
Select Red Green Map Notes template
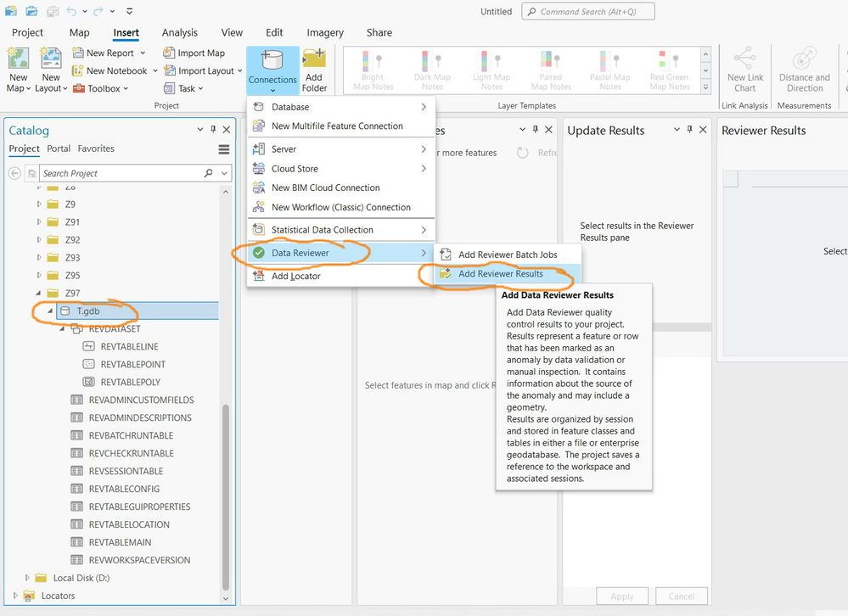(x=670, y=70)
